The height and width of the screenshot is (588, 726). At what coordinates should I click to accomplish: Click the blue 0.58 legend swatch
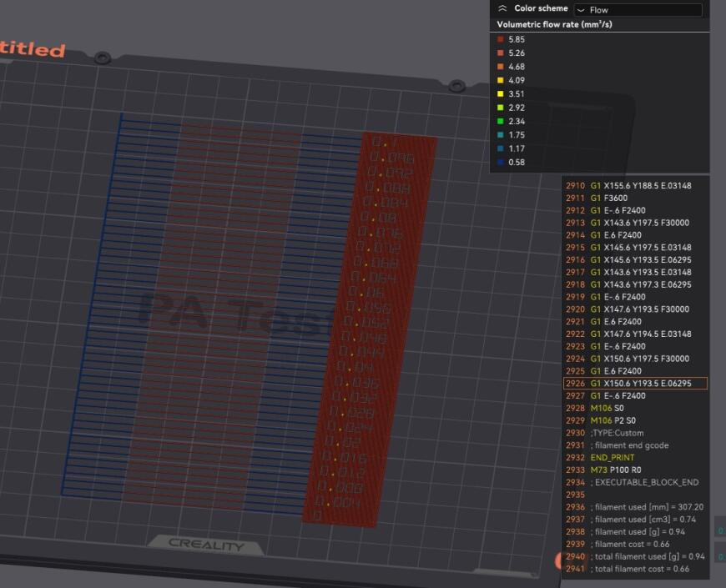click(498, 162)
